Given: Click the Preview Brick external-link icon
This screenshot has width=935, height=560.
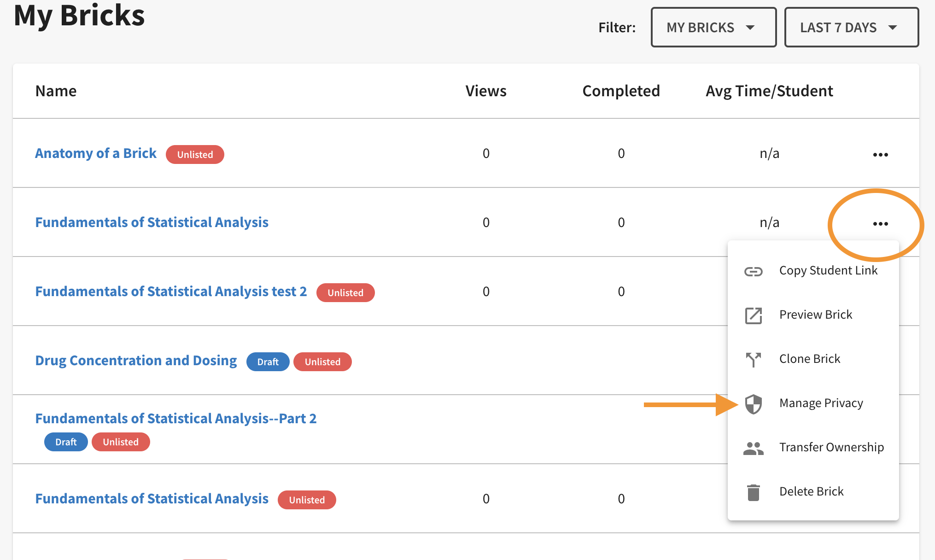Looking at the screenshot, I should click(754, 315).
